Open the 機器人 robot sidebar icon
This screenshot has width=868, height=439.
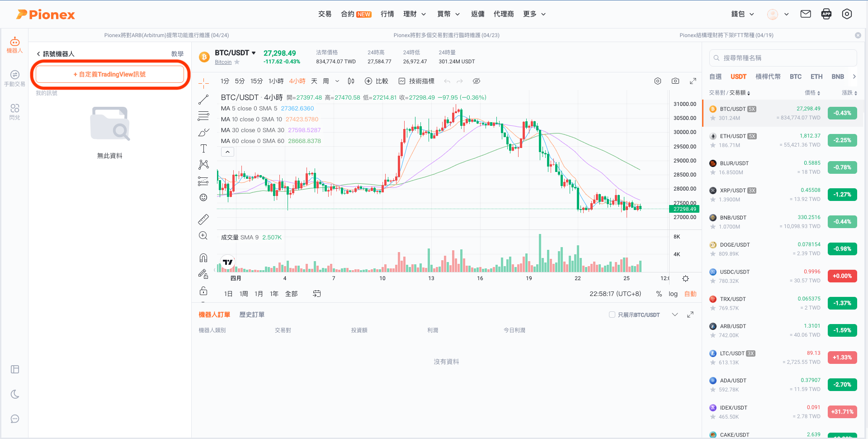point(14,45)
